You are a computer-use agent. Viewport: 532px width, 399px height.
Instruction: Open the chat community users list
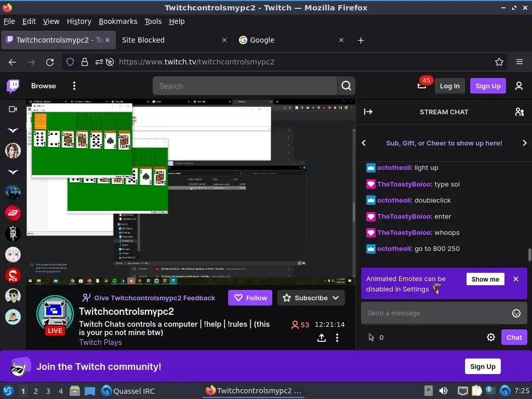click(519, 112)
